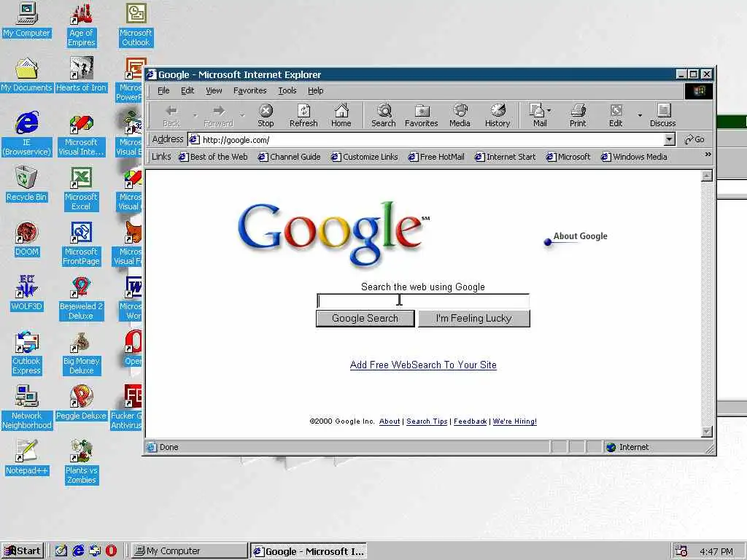Select the Microsoft Outlook desktop icon

point(136,25)
